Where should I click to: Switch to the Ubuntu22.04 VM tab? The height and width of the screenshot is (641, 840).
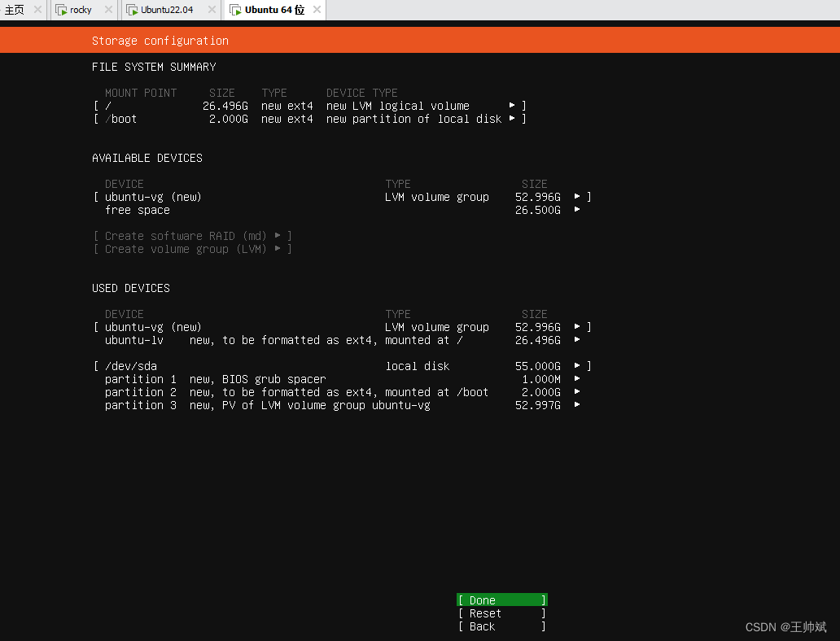tap(167, 10)
